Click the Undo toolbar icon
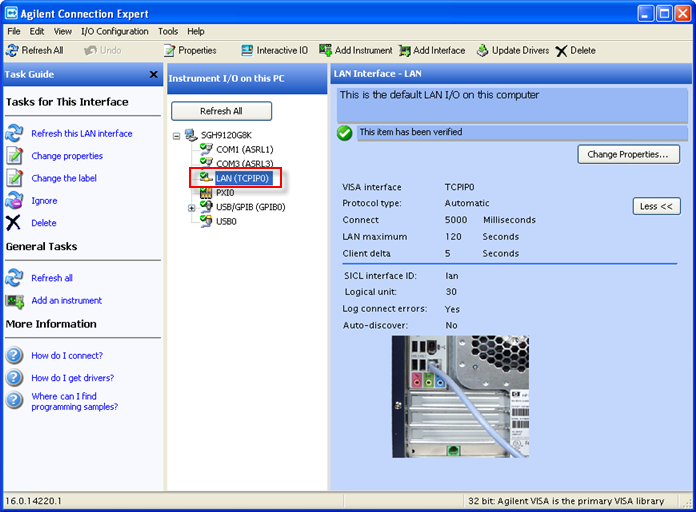 click(x=91, y=51)
